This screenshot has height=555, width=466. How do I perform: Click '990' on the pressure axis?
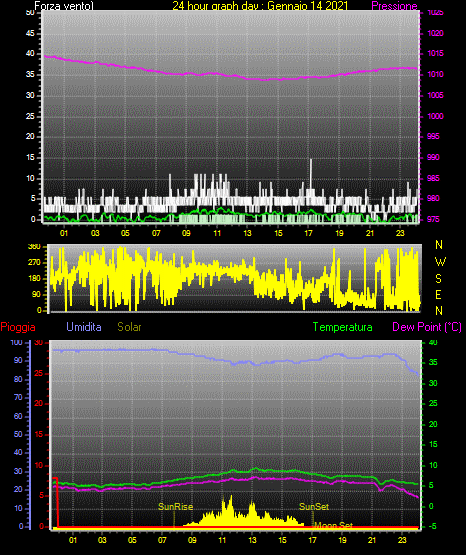click(433, 157)
